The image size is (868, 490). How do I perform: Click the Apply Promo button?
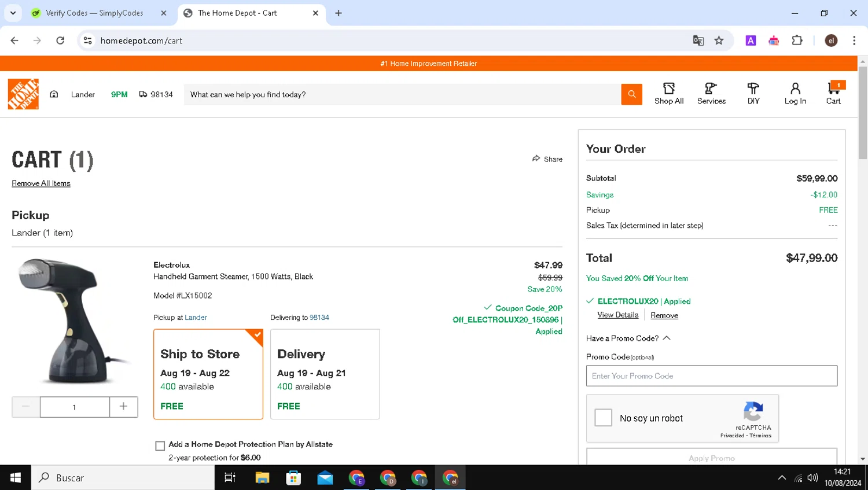coord(712,456)
